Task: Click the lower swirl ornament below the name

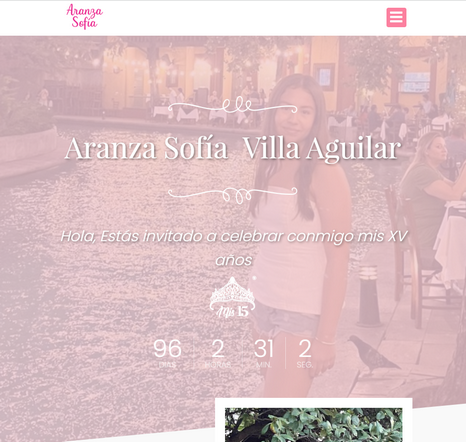Action: 232,195
